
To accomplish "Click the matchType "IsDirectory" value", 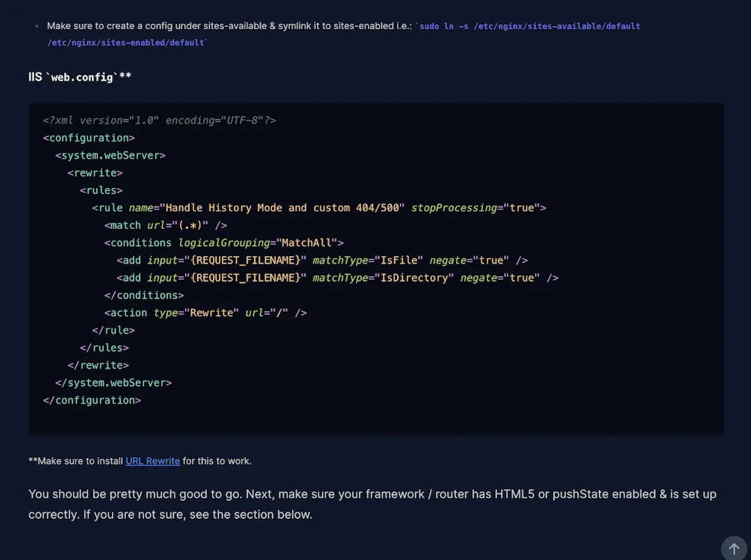I will coord(414,278).
